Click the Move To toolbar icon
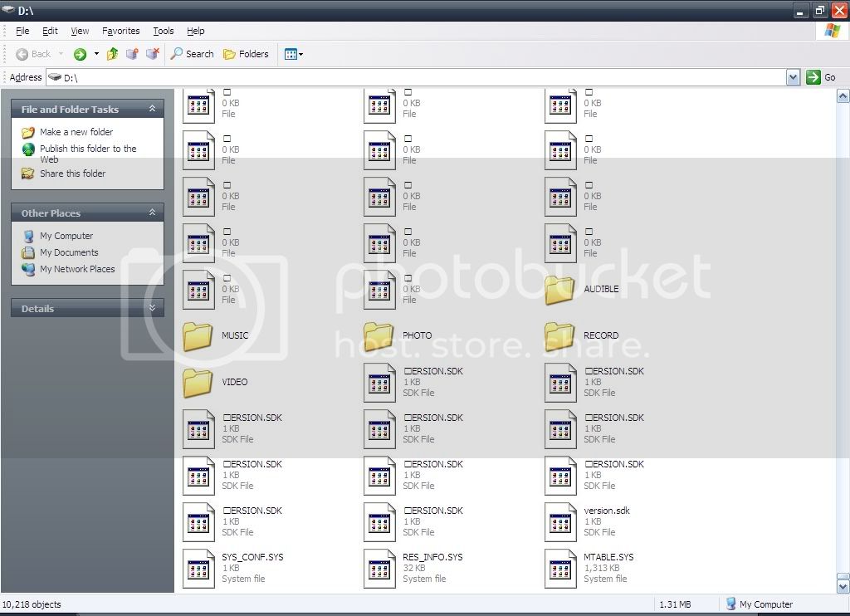The width and height of the screenshot is (850, 616). [132, 54]
